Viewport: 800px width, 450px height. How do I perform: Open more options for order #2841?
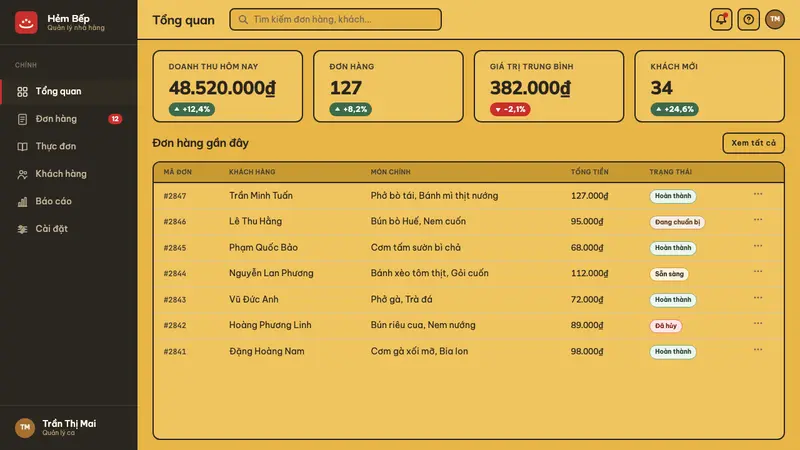tap(758, 349)
